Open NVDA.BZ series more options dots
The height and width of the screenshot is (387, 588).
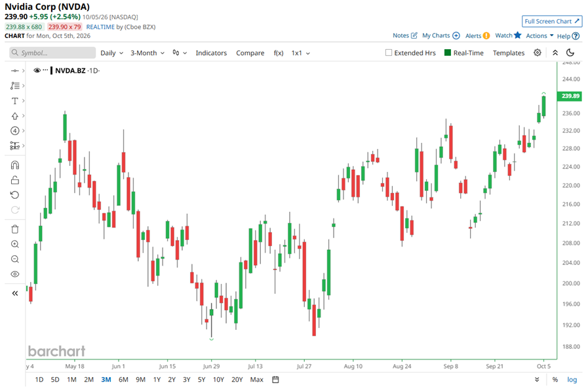click(45, 70)
